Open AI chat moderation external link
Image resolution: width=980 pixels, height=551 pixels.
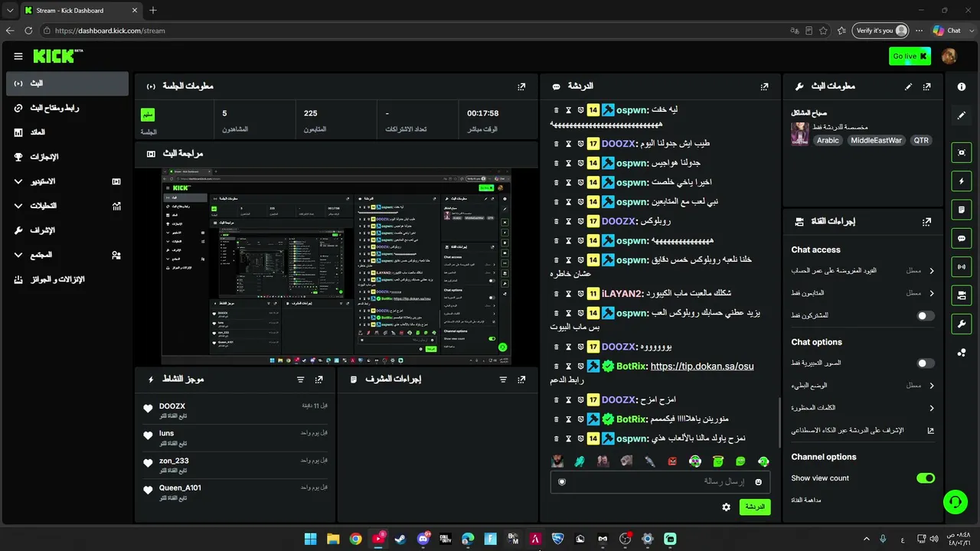(931, 430)
